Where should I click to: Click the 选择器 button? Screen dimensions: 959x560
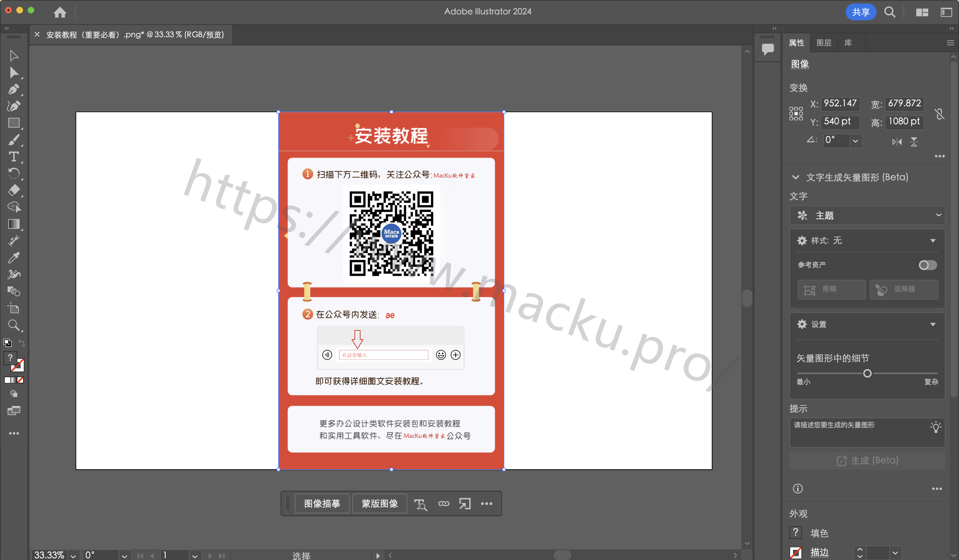coord(903,290)
